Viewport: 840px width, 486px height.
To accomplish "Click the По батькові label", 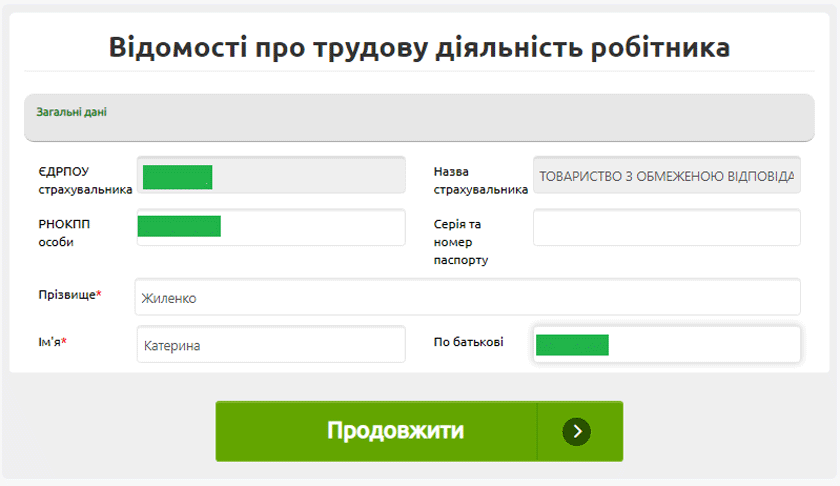I will point(468,342).
